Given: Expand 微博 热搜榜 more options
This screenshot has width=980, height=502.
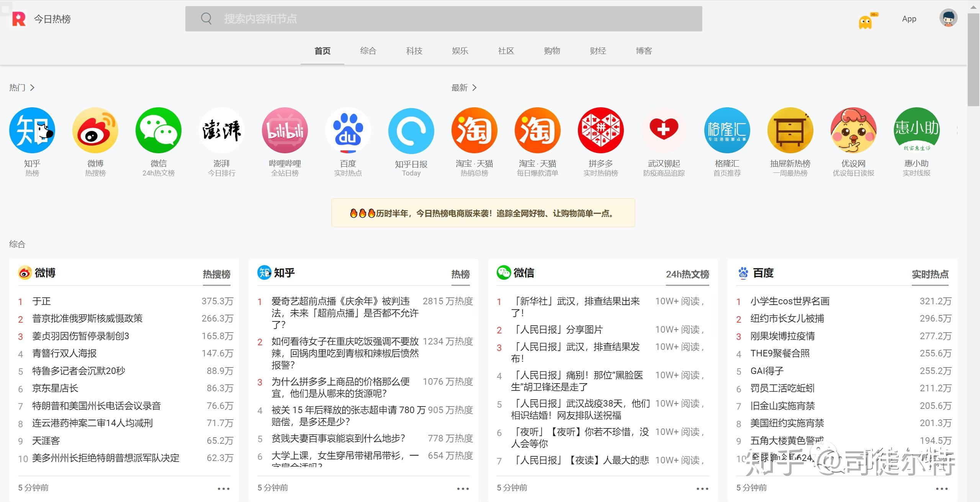Looking at the screenshot, I should pyautogui.click(x=225, y=489).
